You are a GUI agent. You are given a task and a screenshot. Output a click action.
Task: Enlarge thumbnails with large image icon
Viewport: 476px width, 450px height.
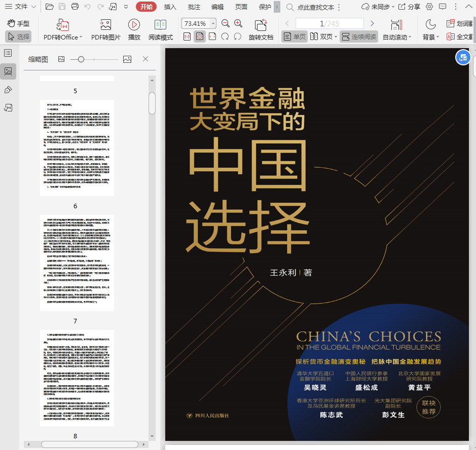pos(127,59)
